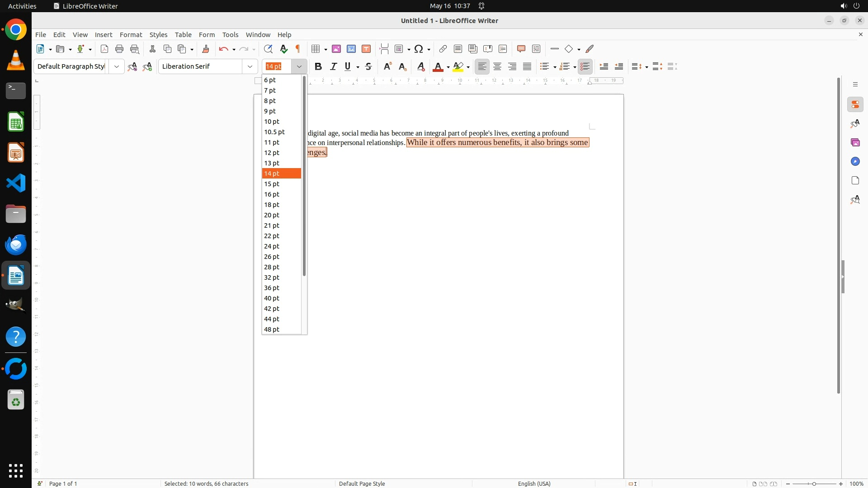
Task: Click the Insert Hyperlink icon
Action: 443,49
